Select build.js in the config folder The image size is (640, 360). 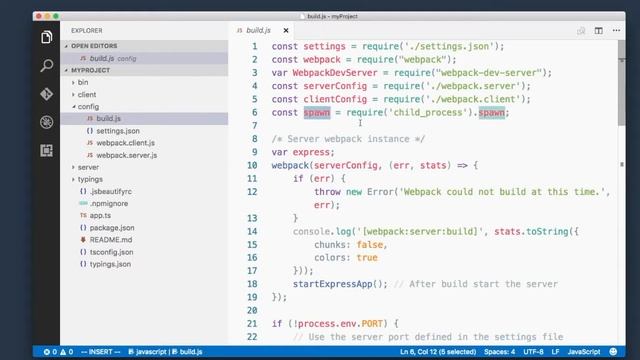click(144, 119)
